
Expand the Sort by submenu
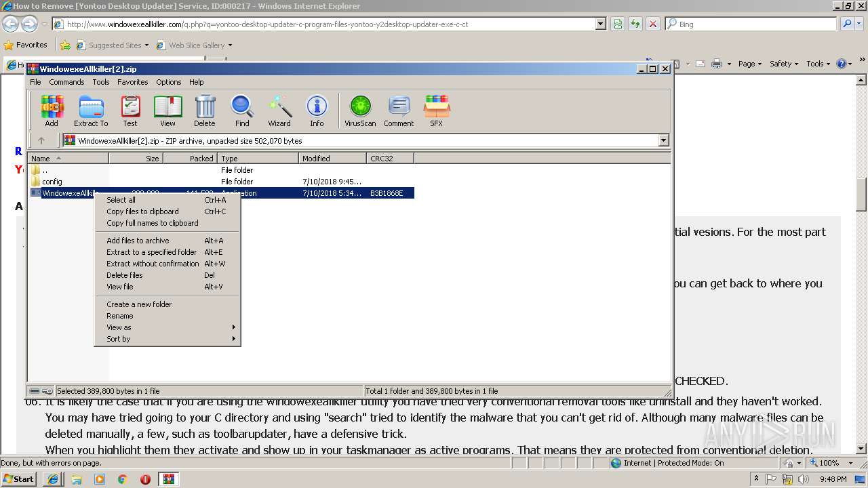coord(167,339)
